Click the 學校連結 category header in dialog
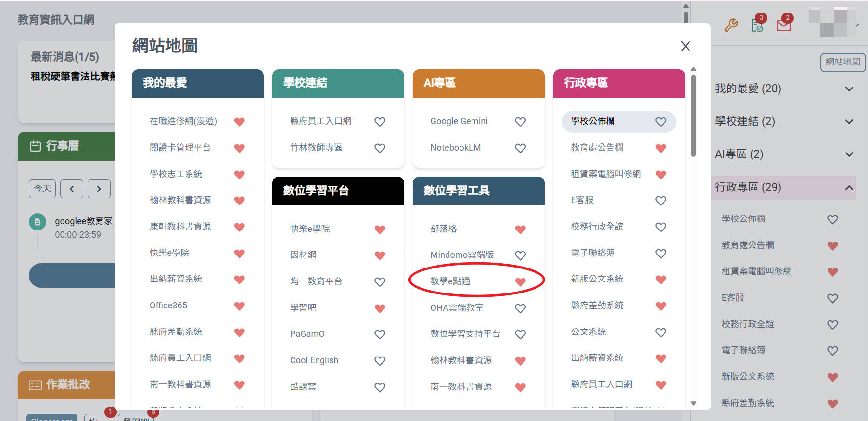 coord(338,83)
